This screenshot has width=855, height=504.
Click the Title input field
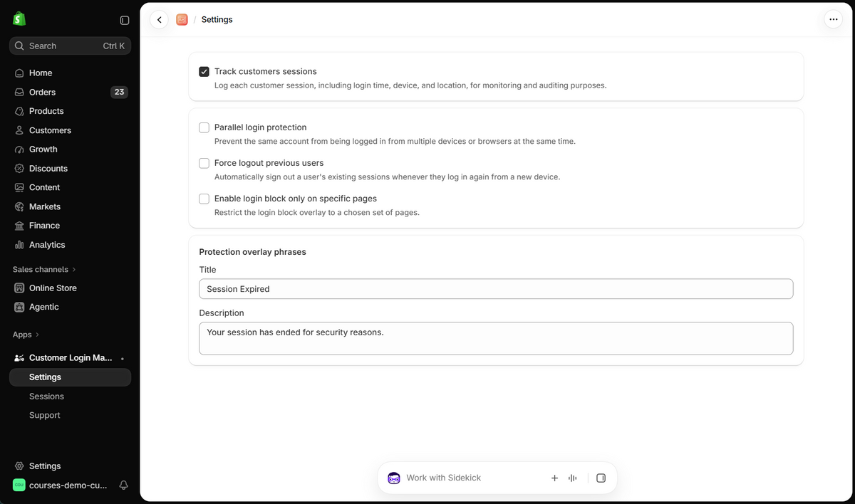coord(496,289)
